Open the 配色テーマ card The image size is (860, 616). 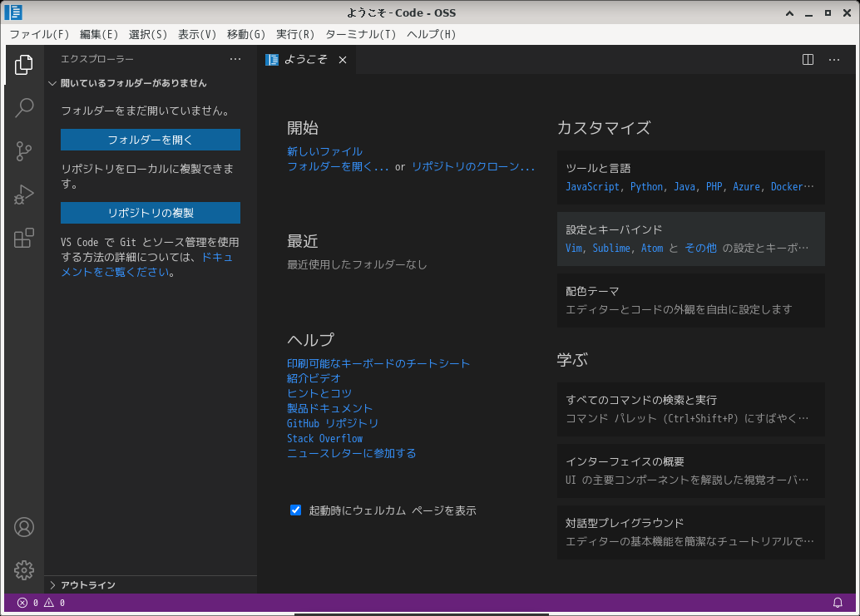(691, 300)
